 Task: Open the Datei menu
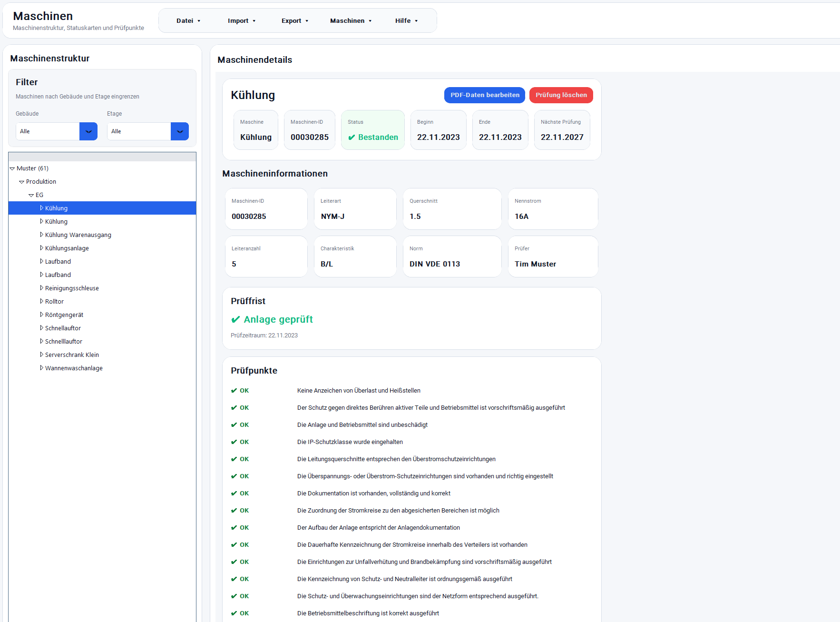pyautogui.click(x=188, y=21)
